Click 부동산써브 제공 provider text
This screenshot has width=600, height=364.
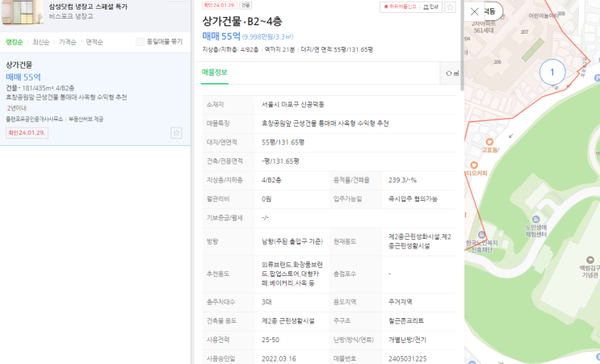(x=86, y=119)
